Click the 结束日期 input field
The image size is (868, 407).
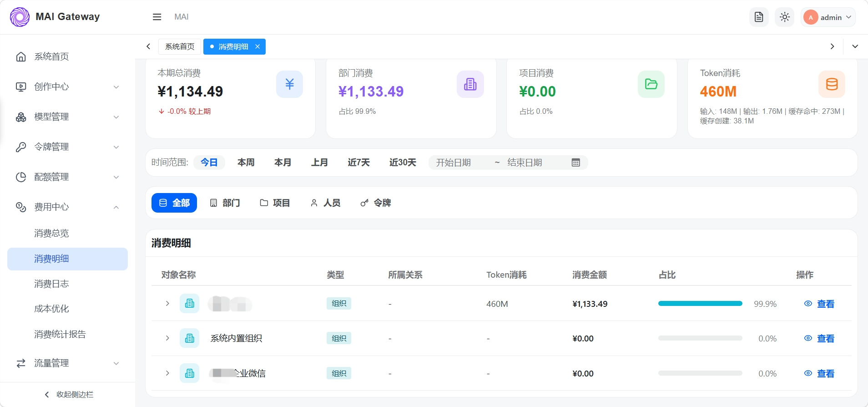(535, 163)
